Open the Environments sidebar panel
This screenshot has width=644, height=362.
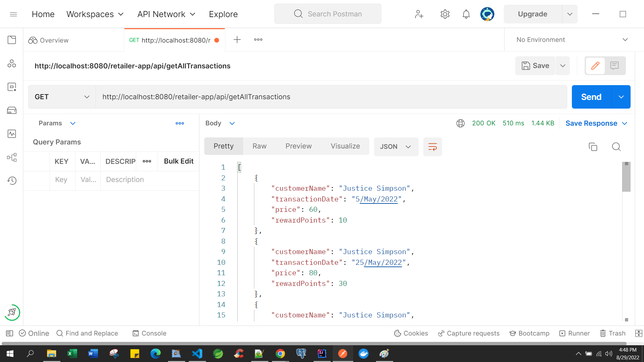pos(12,86)
